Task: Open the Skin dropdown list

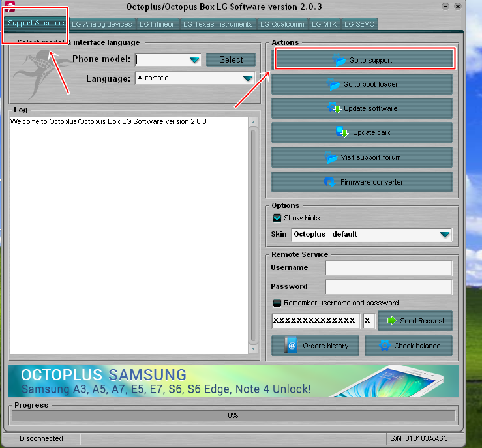Action: 445,235
